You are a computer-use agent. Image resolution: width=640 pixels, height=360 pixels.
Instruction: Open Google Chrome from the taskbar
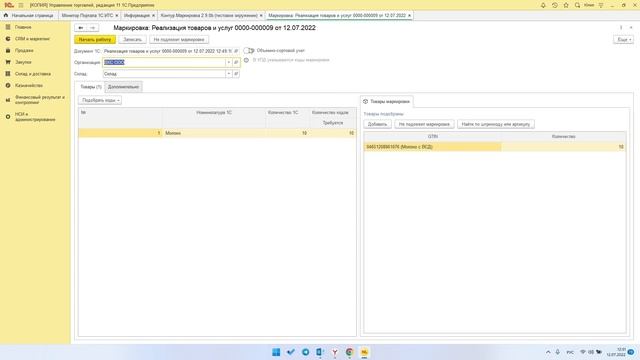[x=349, y=352]
